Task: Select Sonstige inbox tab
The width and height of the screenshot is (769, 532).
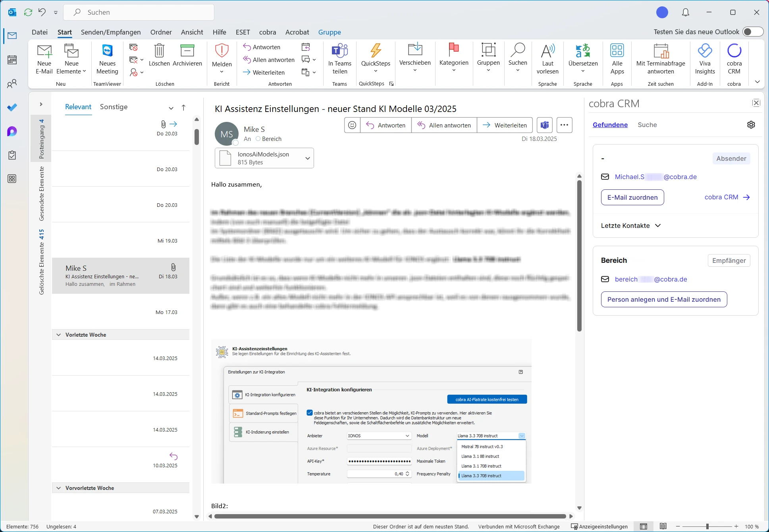Action: (x=114, y=107)
